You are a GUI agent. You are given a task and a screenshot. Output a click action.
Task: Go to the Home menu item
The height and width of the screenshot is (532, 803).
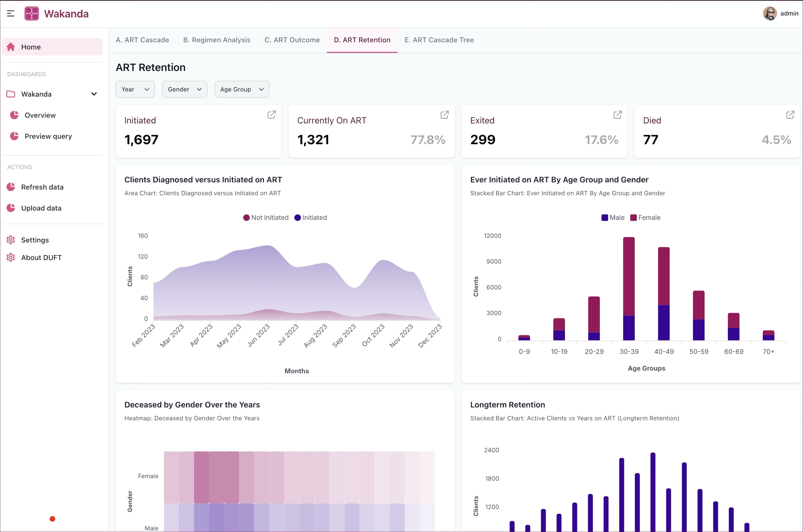pos(52,47)
